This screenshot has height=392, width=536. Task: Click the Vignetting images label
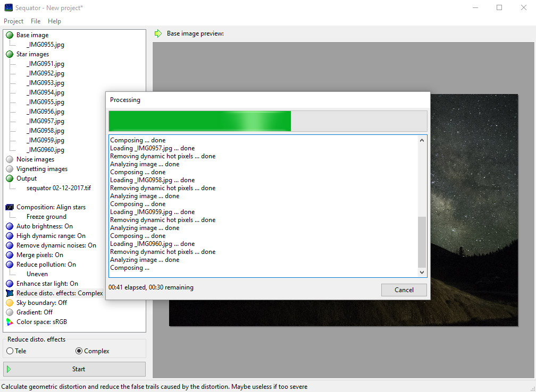click(42, 169)
